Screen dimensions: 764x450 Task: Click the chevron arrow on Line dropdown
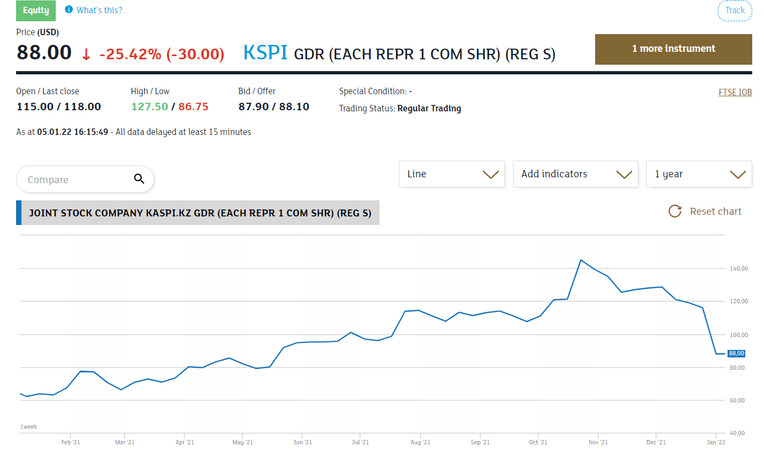click(490, 174)
